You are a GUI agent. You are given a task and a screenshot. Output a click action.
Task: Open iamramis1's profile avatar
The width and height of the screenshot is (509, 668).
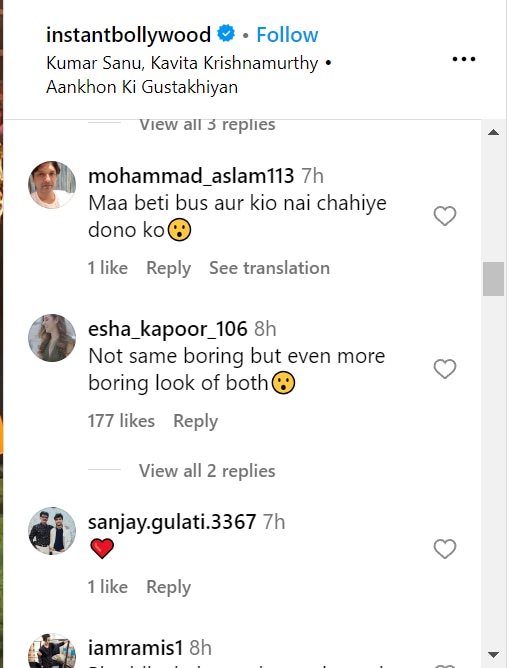point(52,652)
